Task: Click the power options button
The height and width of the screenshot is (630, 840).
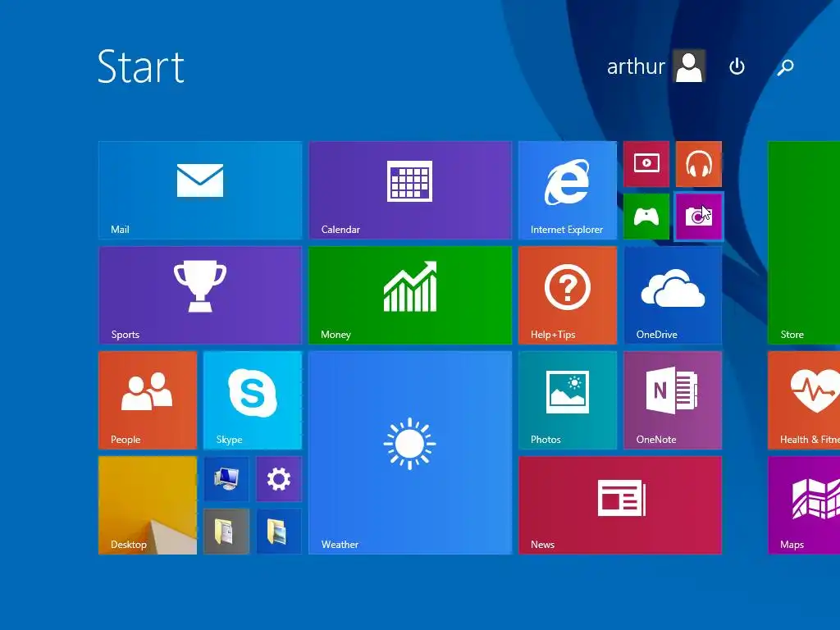Action: (737, 66)
